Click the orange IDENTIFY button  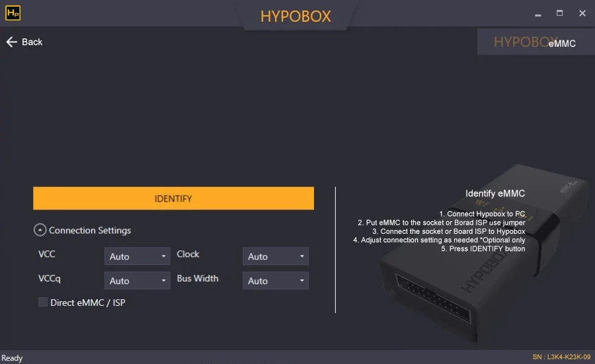click(x=173, y=198)
